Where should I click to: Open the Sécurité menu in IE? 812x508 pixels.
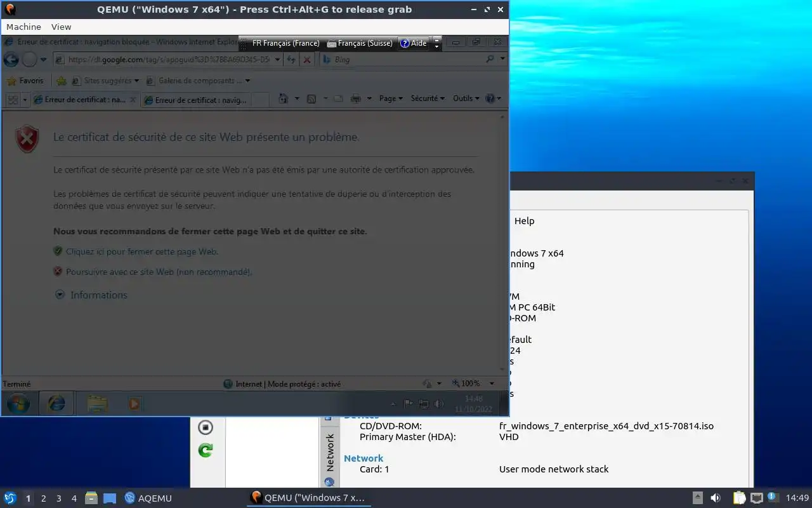[x=428, y=98]
